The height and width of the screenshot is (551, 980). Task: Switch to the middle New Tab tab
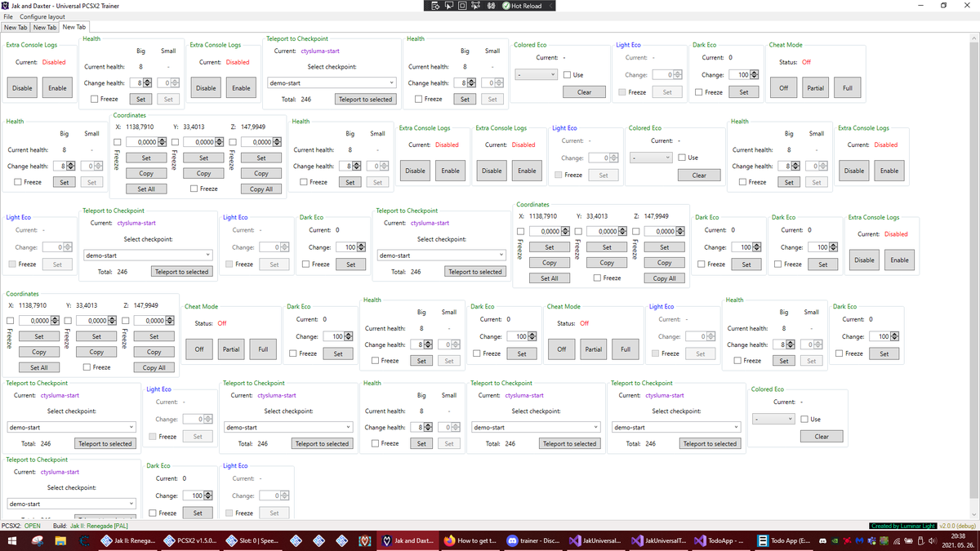[x=45, y=27]
